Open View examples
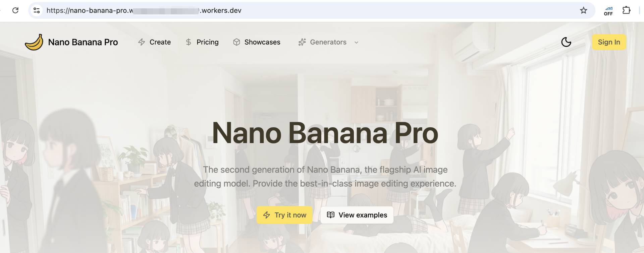This screenshot has width=644, height=253. point(357,215)
